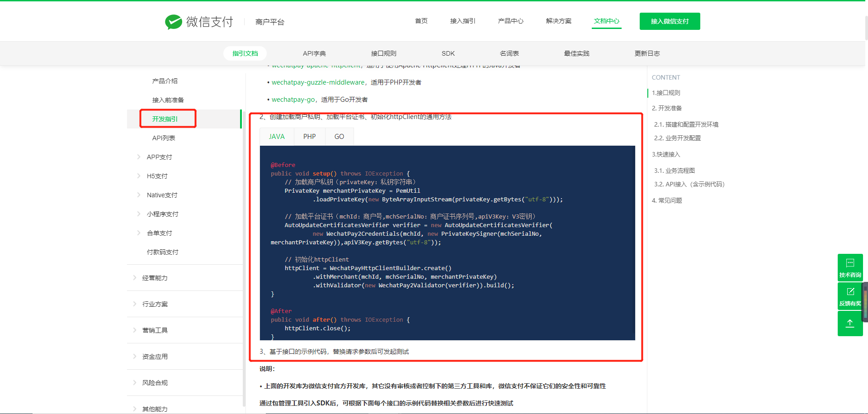The width and height of the screenshot is (868, 414).
Task: Click the Java code sample block
Action: click(x=448, y=243)
